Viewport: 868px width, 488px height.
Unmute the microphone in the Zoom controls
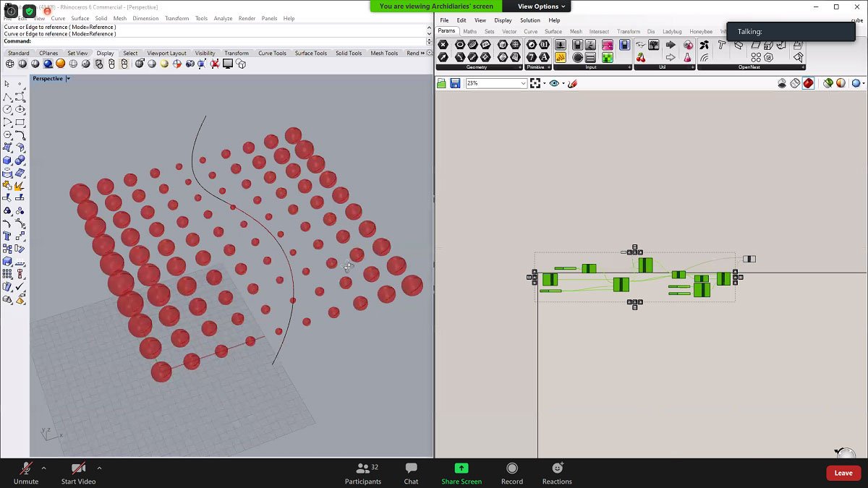tap(26, 472)
